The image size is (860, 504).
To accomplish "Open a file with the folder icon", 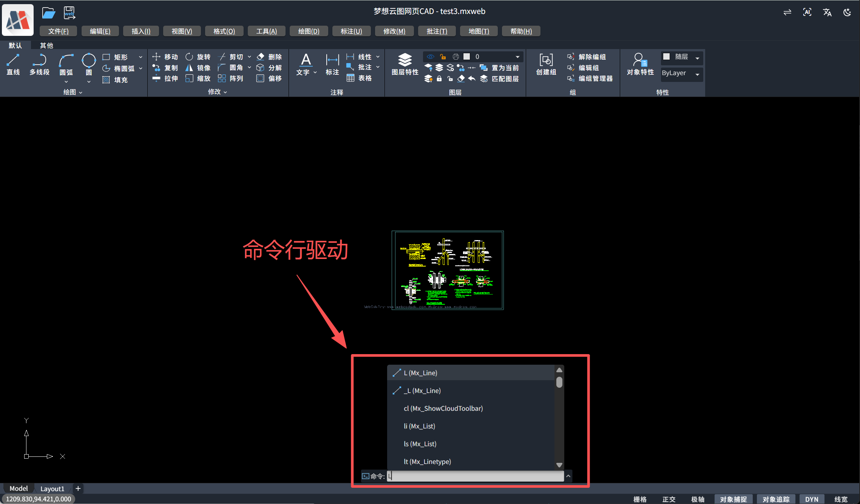I will tap(48, 13).
